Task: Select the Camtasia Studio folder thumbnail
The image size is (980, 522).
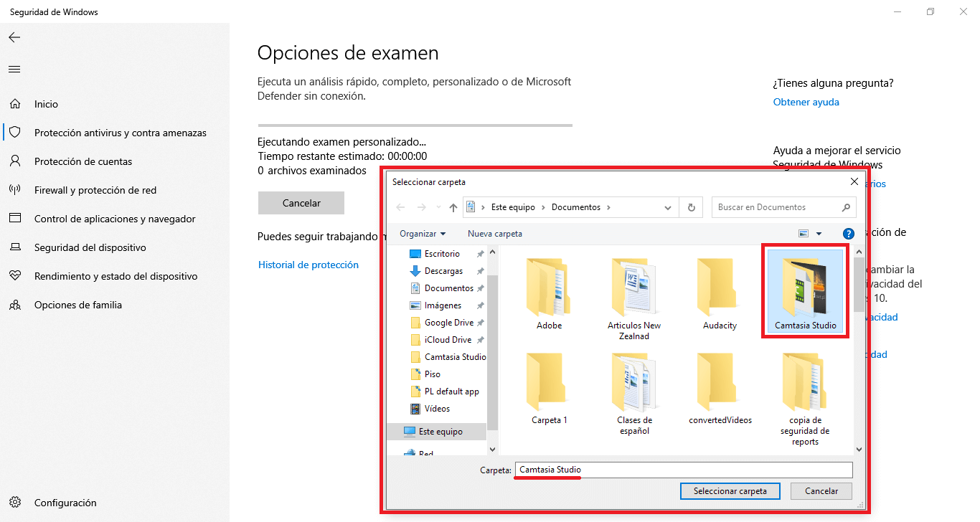Action: click(x=805, y=290)
